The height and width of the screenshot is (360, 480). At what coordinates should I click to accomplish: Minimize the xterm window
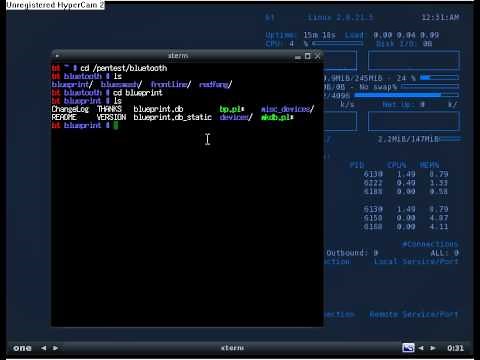(x=298, y=57)
